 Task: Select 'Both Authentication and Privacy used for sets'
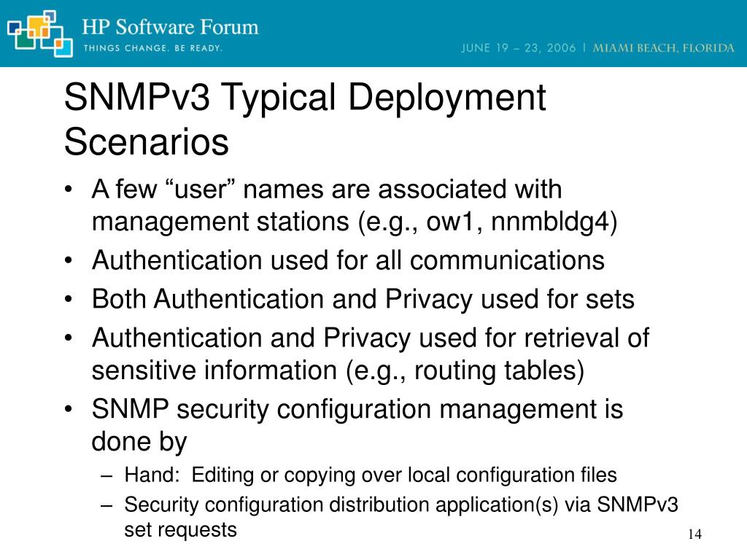pos(363,299)
